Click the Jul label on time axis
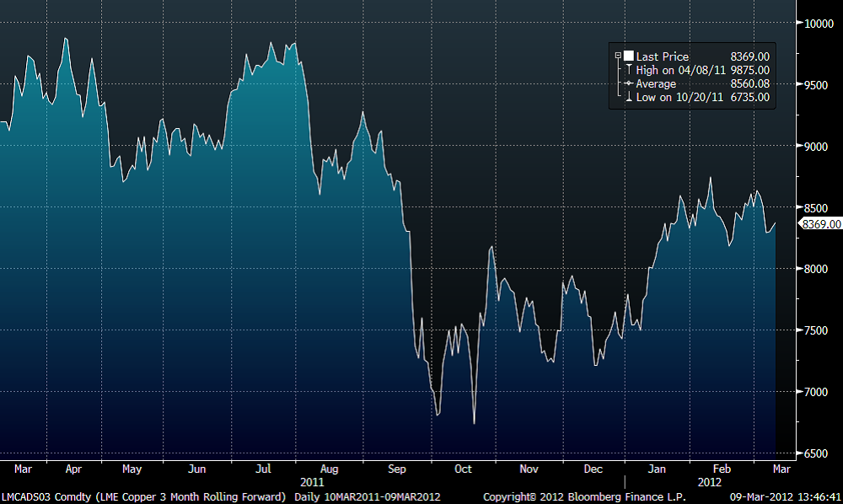The width and height of the screenshot is (843, 504). pyautogui.click(x=263, y=469)
